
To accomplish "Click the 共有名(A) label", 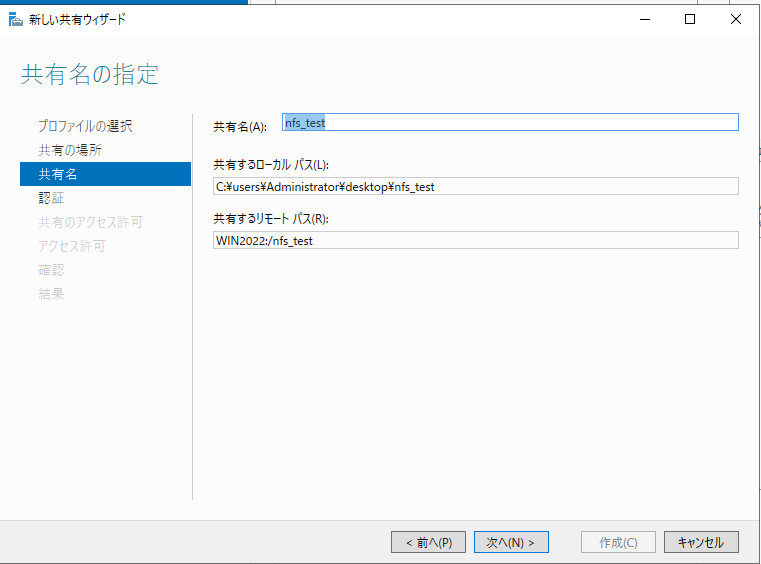I will [240, 127].
